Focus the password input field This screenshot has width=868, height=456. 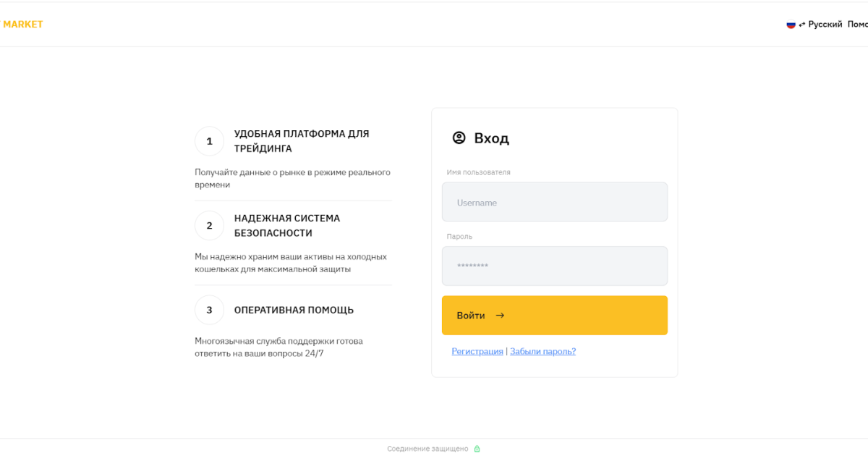(555, 266)
